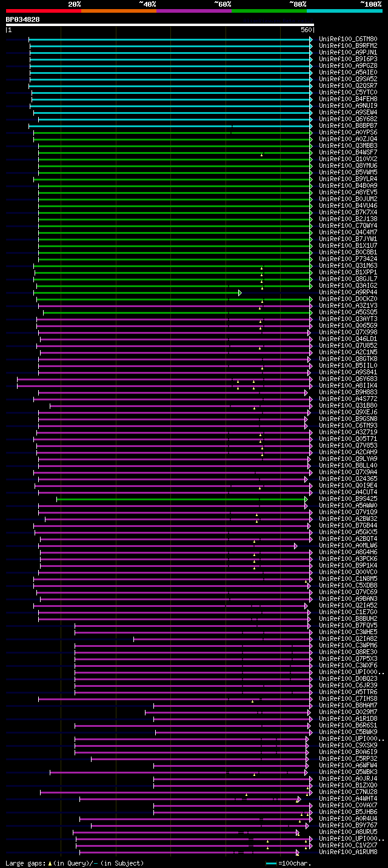Click the white query sequence ruler bar

[x=160, y=25]
